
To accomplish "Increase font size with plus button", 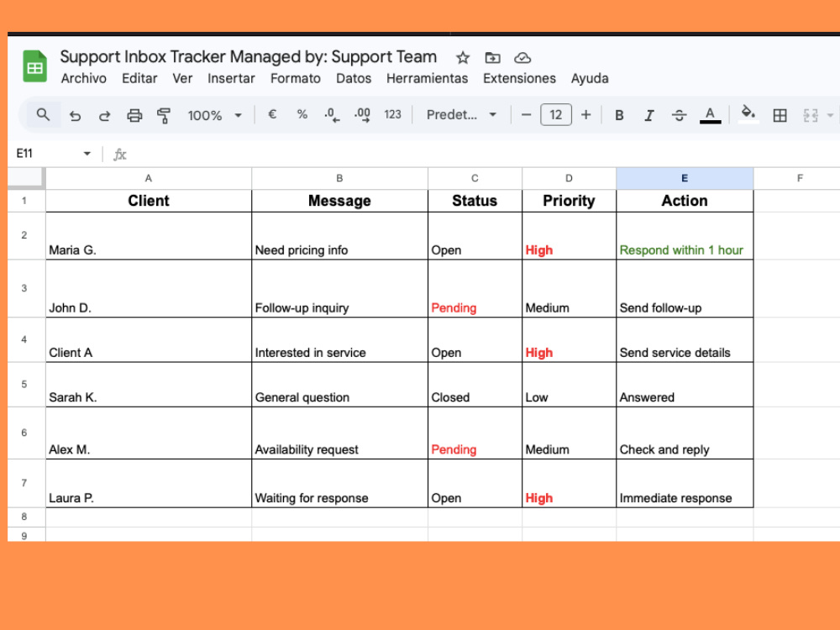I will pyautogui.click(x=586, y=114).
